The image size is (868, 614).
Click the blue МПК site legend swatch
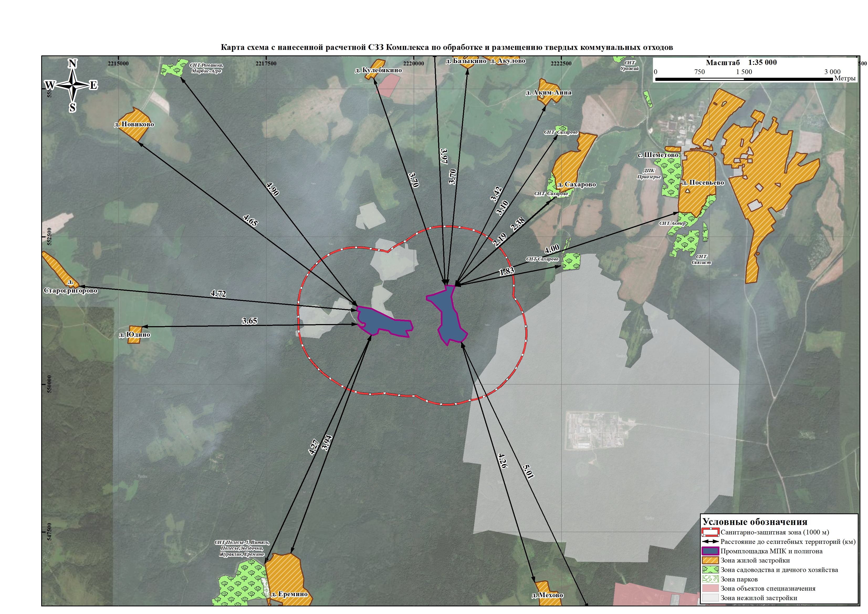click(x=710, y=551)
